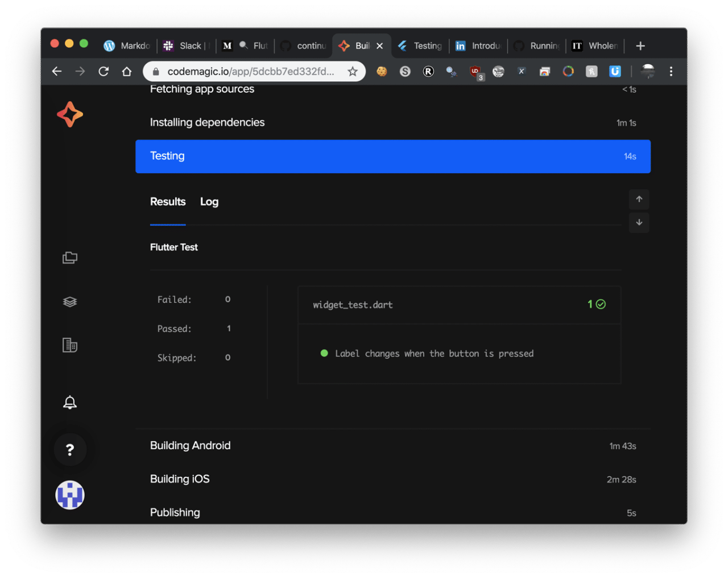Image resolution: width=728 pixels, height=578 pixels.
Task: Switch to the Running GitHub browser tab
Action: [536, 45]
